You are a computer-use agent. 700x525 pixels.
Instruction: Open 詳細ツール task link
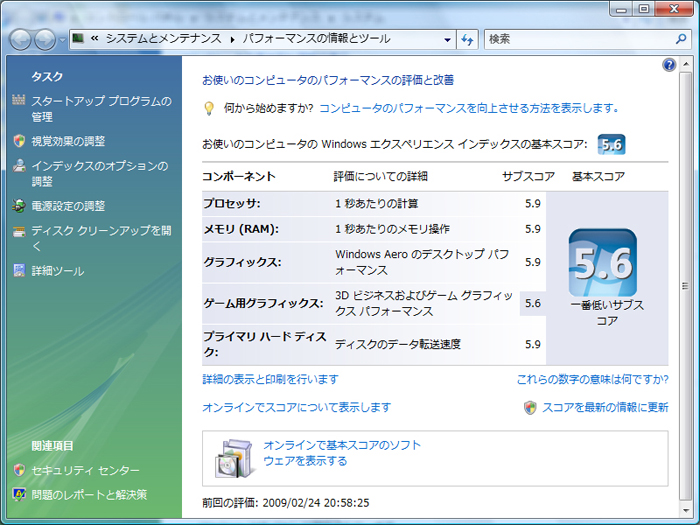pyautogui.click(x=58, y=271)
